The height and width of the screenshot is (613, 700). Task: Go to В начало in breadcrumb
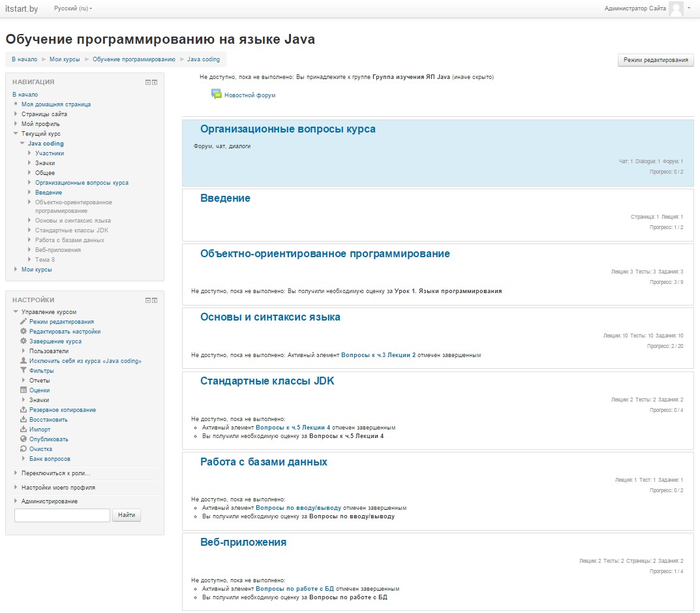(25, 59)
